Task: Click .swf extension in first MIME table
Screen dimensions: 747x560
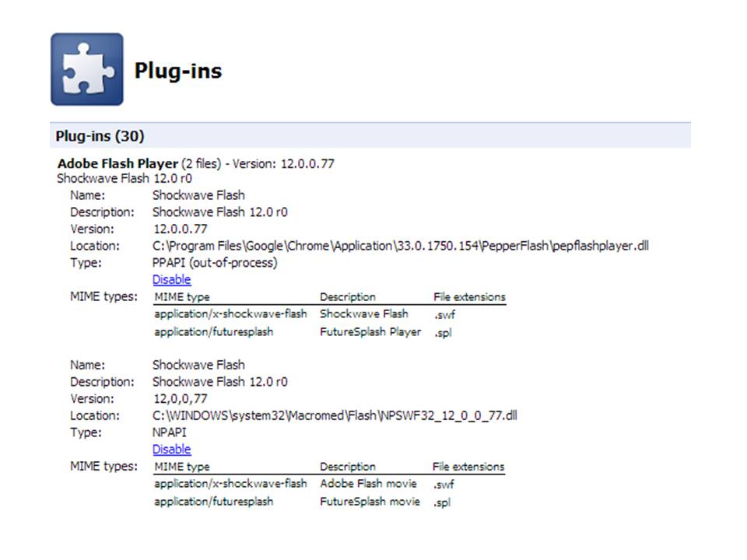Action: click(x=444, y=315)
